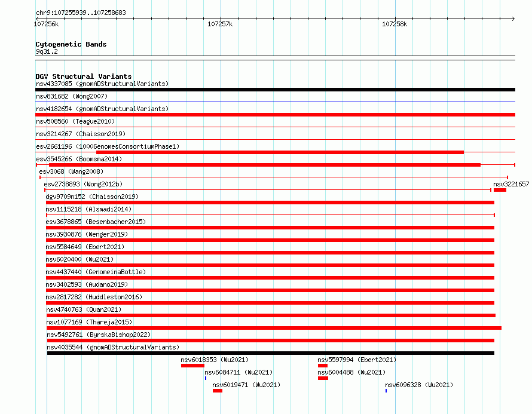Image resolution: width=532 pixels, height=414 pixels.
Task: Select the 107256k ruler tick label
Action: tap(46, 24)
